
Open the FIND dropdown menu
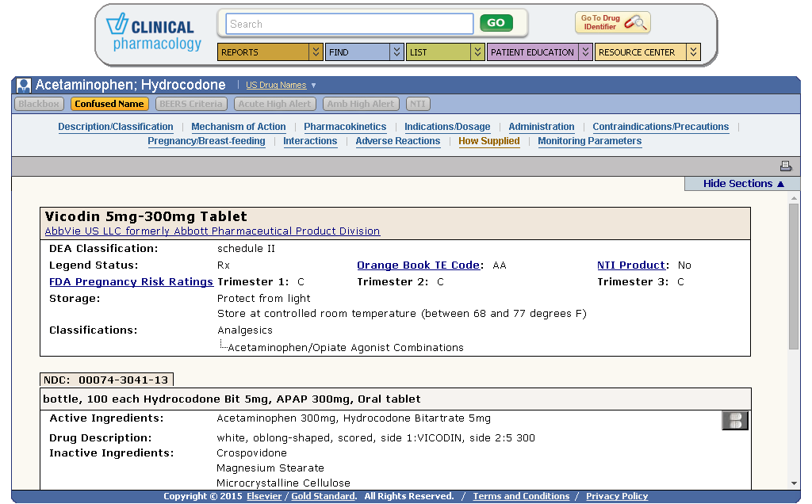[365, 52]
